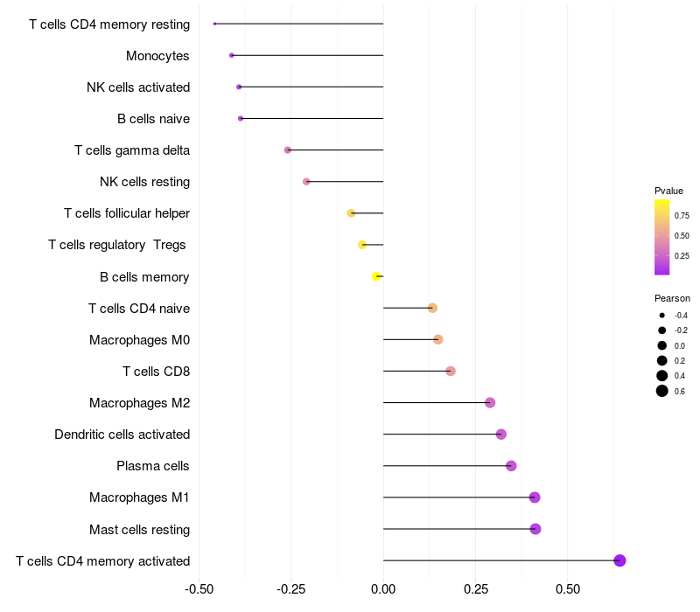Select the Mast cells resting data point
Image resolution: width=700 pixels, height=612 pixels.
click(x=535, y=529)
